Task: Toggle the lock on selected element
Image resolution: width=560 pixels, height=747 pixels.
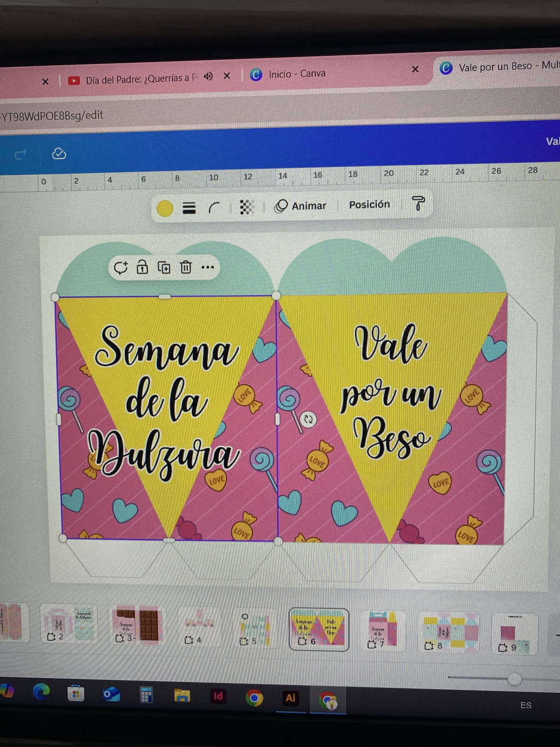Action: [x=142, y=268]
